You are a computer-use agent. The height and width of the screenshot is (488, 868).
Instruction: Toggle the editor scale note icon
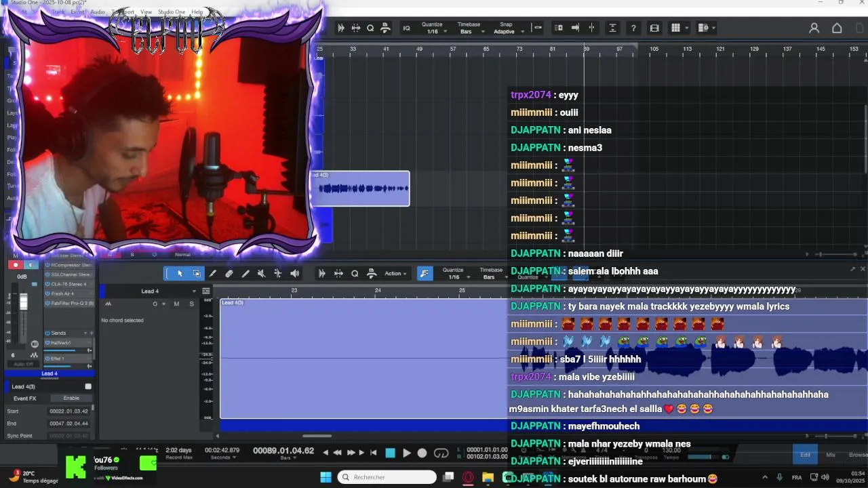coord(425,273)
